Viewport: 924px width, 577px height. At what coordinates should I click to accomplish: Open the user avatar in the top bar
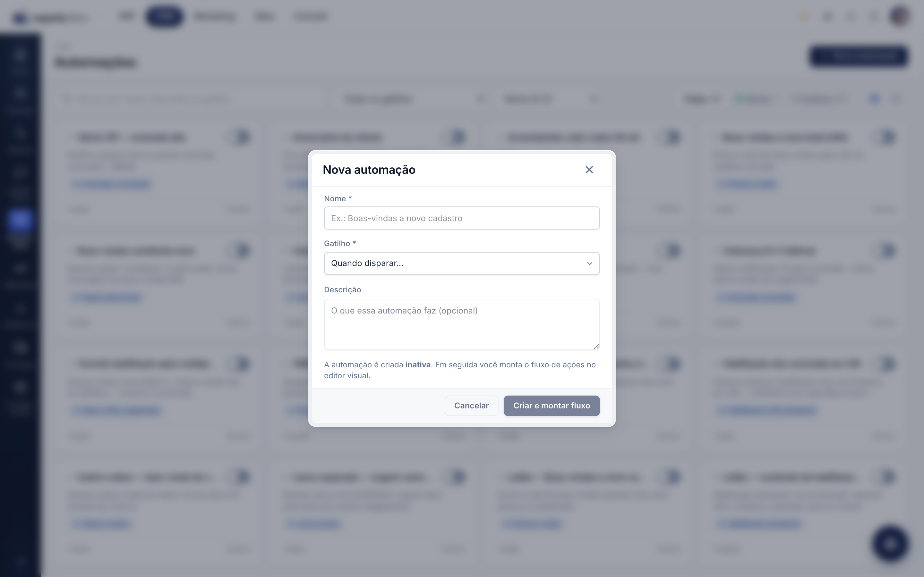coord(899,16)
